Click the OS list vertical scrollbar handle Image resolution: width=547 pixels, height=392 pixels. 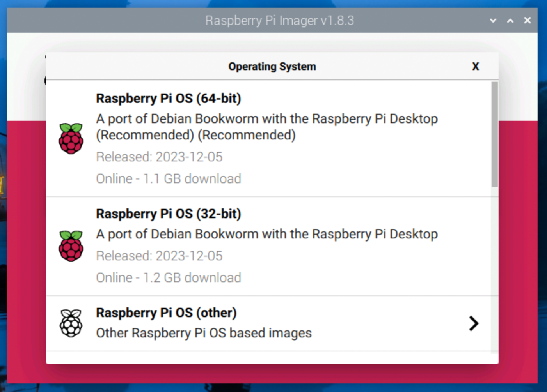[x=494, y=134]
